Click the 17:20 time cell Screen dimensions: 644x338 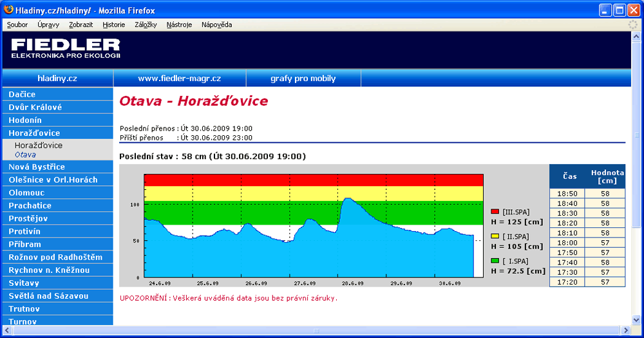click(567, 282)
